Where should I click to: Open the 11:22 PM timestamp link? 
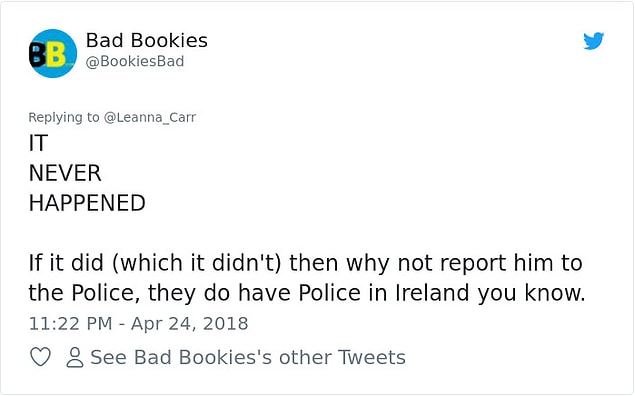(x=70, y=324)
